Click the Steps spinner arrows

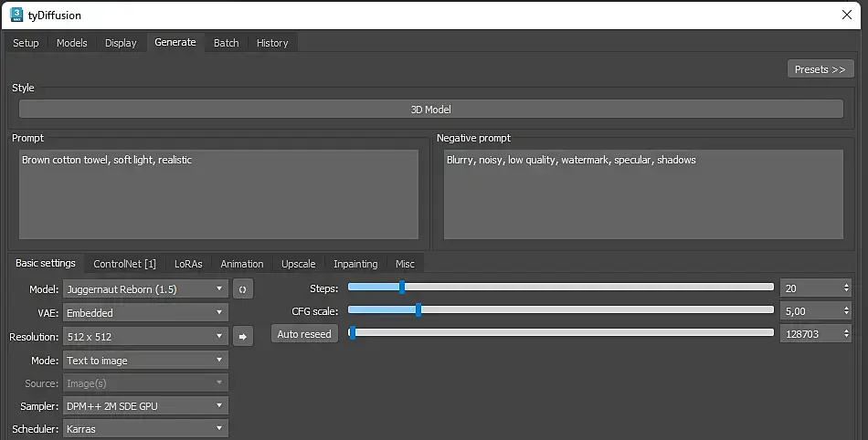846,288
